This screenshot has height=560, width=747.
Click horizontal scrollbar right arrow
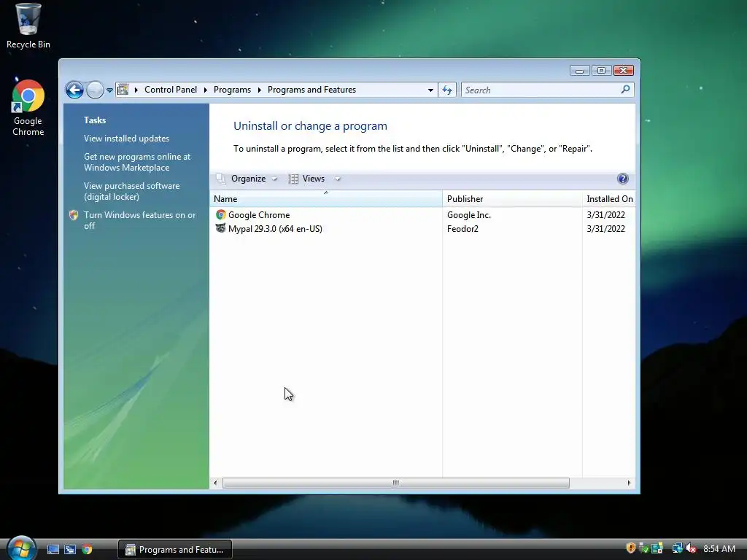click(x=629, y=483)
